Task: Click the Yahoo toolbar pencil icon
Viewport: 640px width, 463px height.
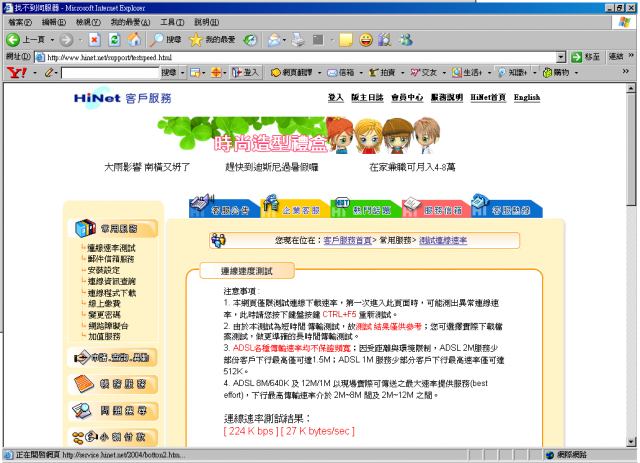Action: click(x=49, y=73)
